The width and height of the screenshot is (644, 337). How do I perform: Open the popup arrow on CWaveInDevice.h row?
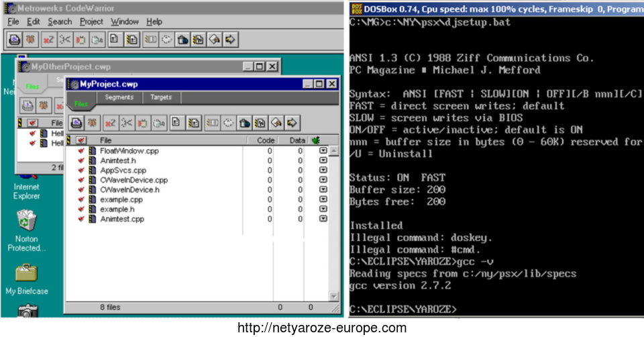pos(323,189)
